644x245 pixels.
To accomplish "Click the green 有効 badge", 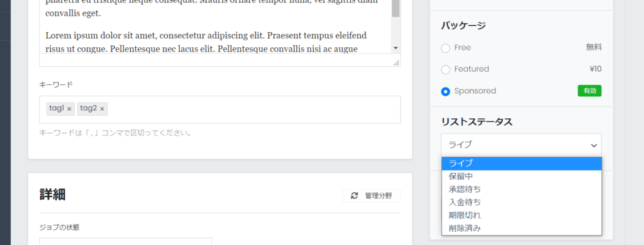I will click(x=589, y=91).
